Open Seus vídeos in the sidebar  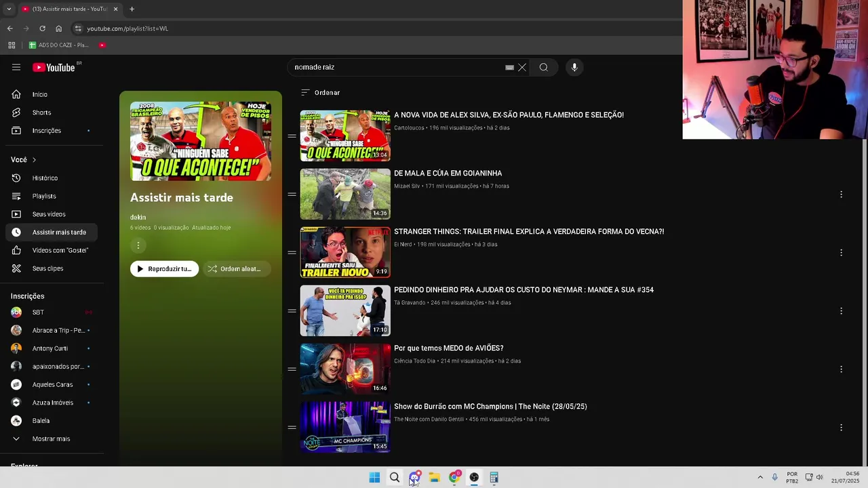click(x=52, y=214)
